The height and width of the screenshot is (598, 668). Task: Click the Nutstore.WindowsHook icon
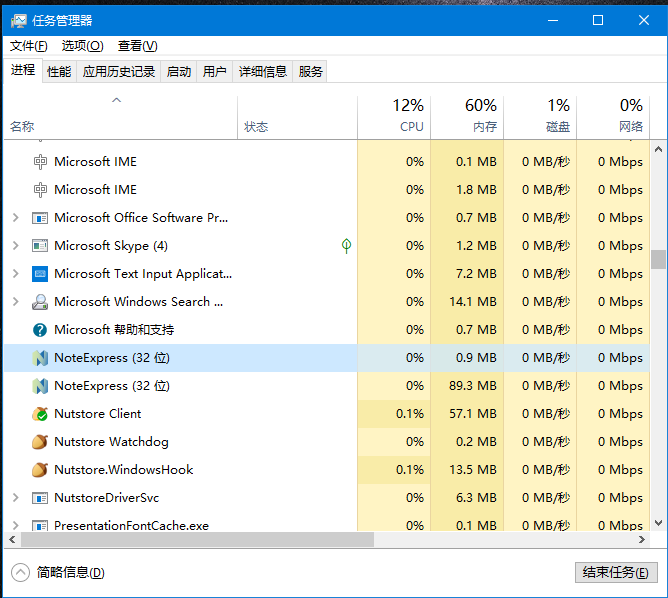(x=40, y=470)
